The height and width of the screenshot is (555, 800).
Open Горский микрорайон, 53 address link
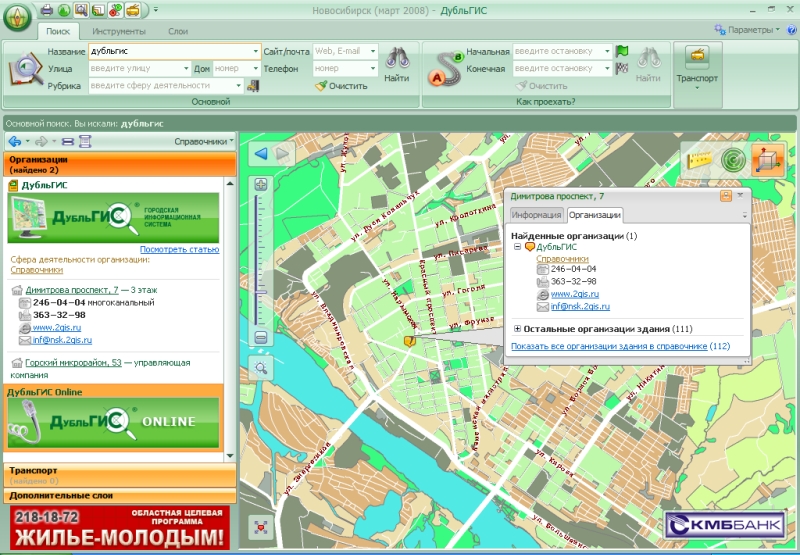click(x=73, y=363)
